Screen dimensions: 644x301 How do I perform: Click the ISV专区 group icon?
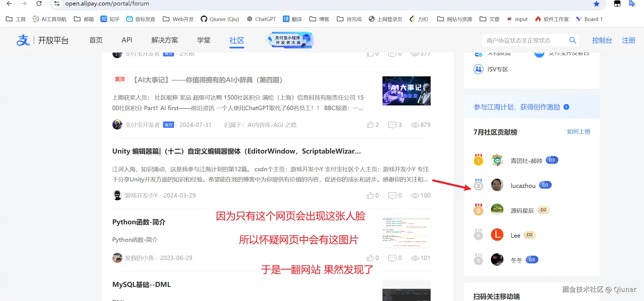pos(479,69)
